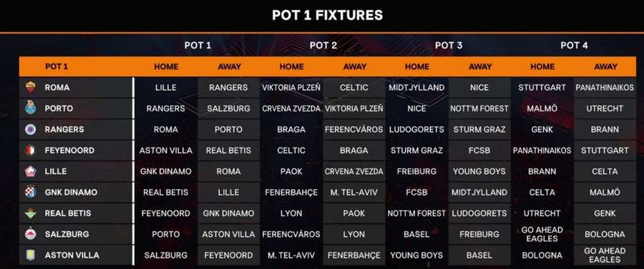644x269 pixels.
Task: Click Viktoria Plzeň cell in Roma row
Action: (291, 87)
